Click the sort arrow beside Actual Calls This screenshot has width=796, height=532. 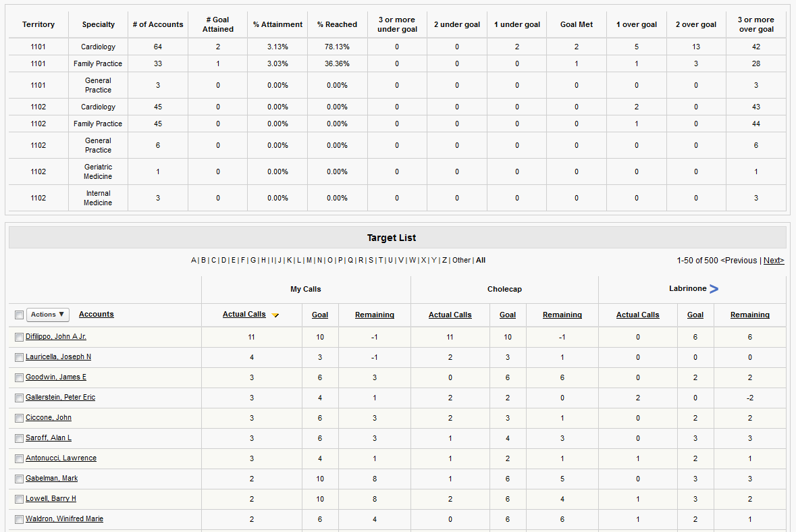pos(275,315)
